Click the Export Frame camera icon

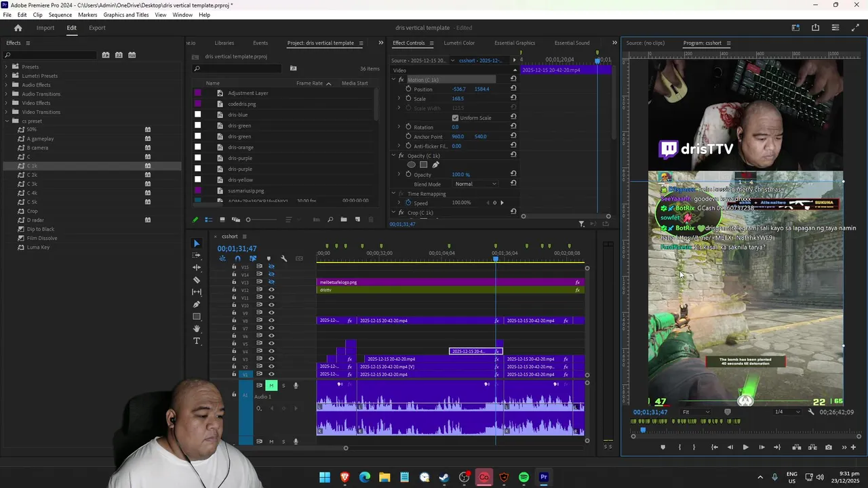click(x=829, y=447)
